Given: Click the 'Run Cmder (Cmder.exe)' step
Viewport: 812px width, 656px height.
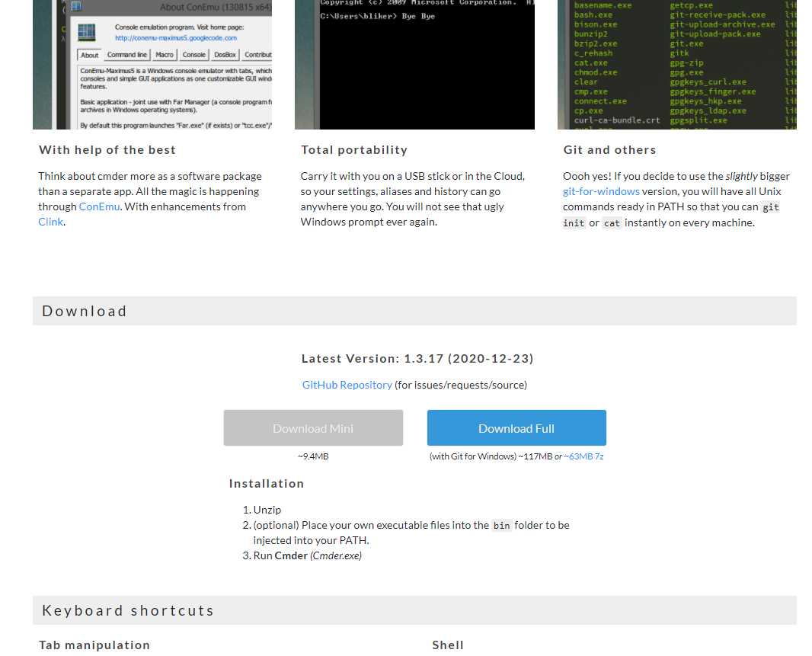Looking at the screenshot, I should [x=308, y=555].
